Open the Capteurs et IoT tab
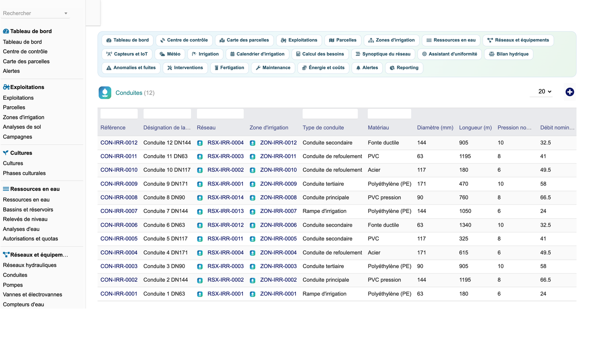 [127, 54]
